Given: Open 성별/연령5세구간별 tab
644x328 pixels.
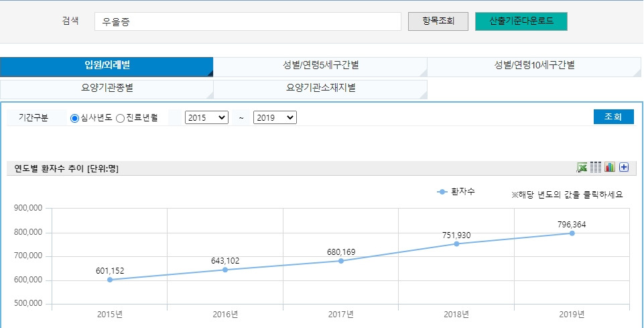Looking at the screenshot, I should click(x=320, y=67).
